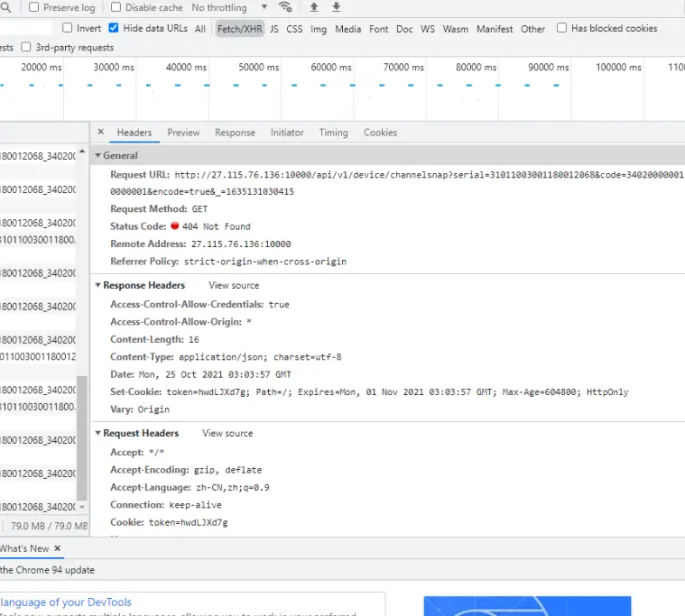
Task: Click the red 404 status indicator
Action: [174, 226]
